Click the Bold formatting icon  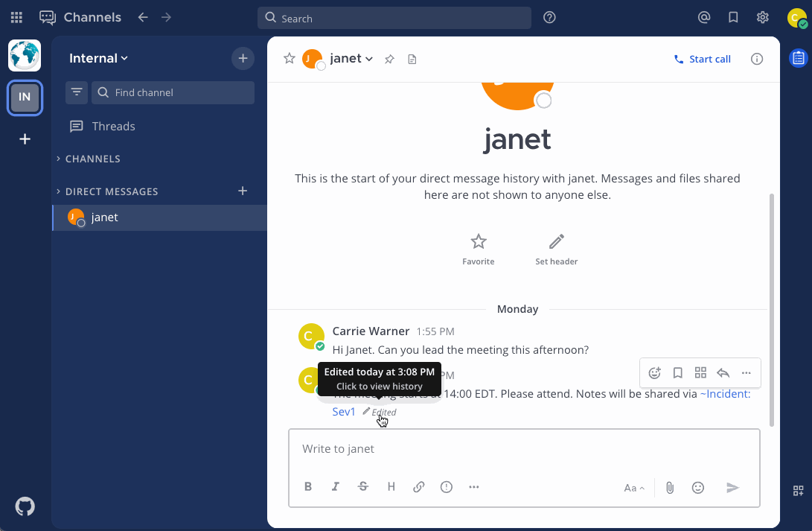pyautogui.click(x=308, y=487)
